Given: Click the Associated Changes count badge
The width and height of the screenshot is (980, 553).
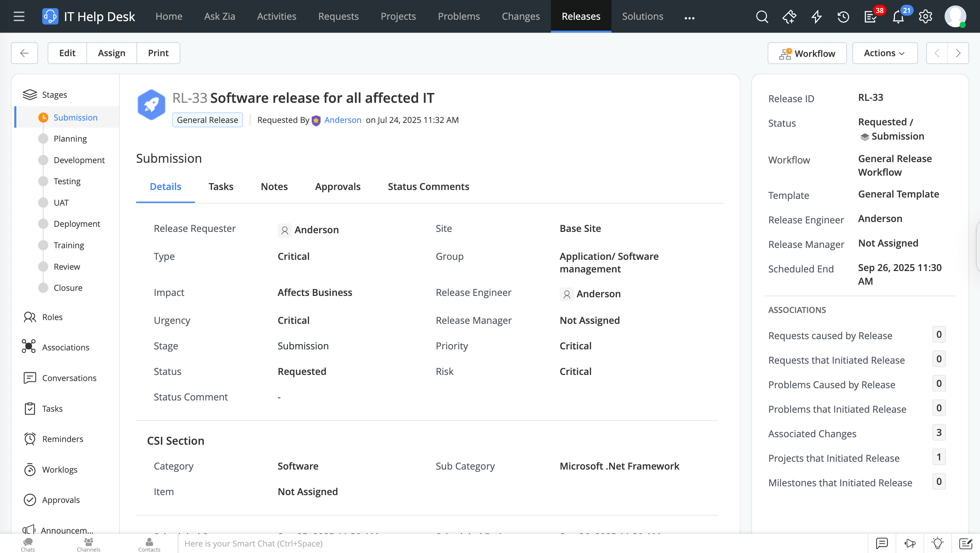Looking at the screenshot, I should pyautogui.click(x=938, y=433).
